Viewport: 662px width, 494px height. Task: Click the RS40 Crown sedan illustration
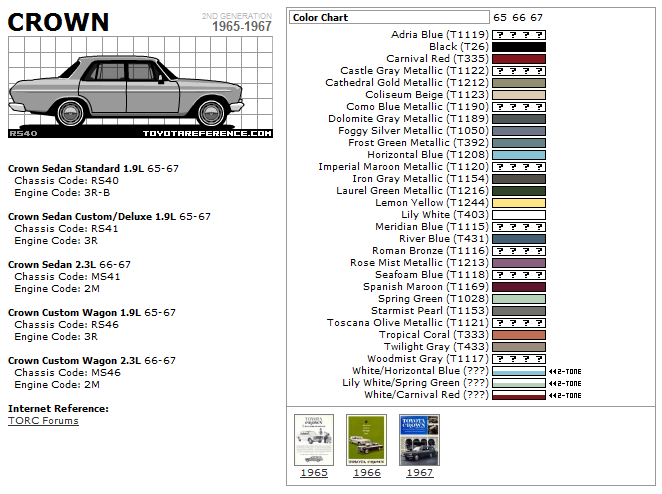pyautogui.click(x=140, y=87)
